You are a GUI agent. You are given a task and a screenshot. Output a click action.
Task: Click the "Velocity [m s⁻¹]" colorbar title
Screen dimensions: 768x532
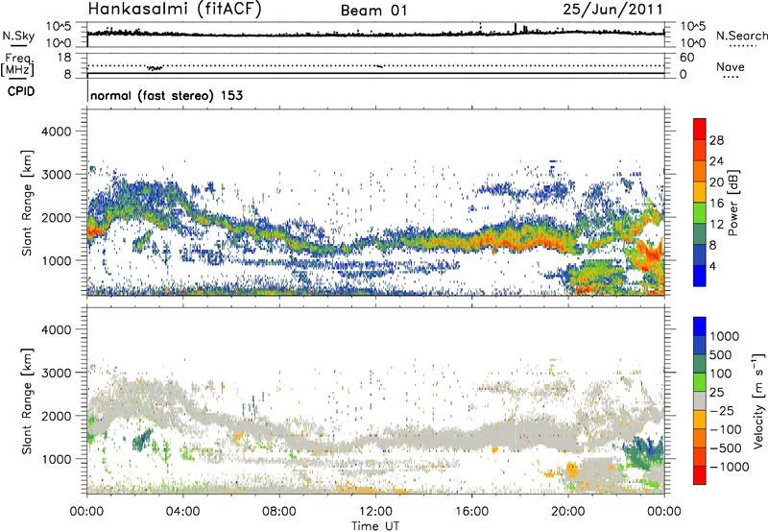[758, 400]
